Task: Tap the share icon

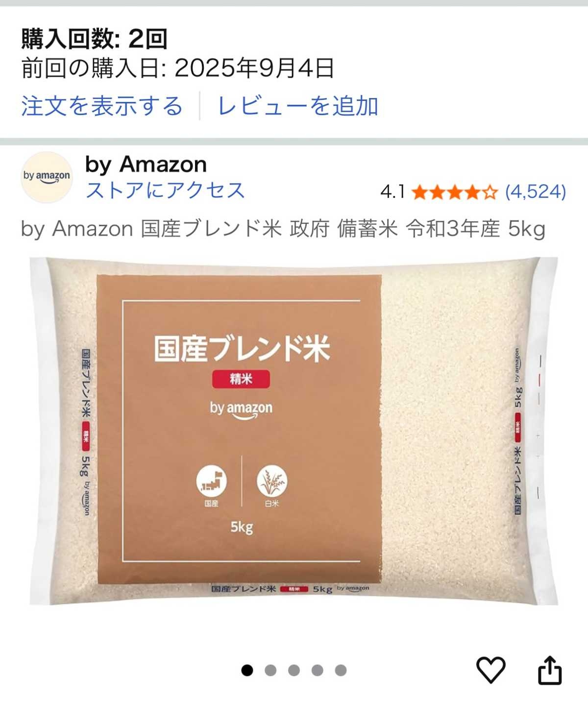Action: (x=550, y=670)
